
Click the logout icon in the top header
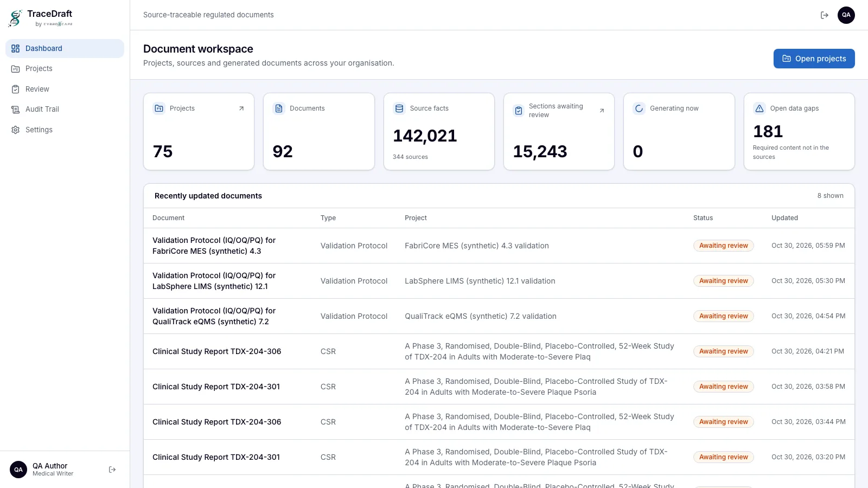(x=825, y=15)
